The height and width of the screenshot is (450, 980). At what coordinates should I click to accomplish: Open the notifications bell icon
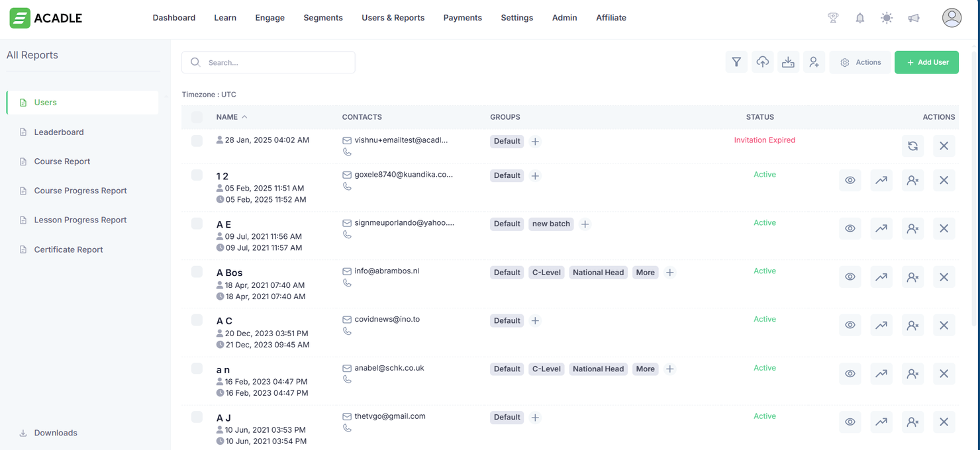859,18
